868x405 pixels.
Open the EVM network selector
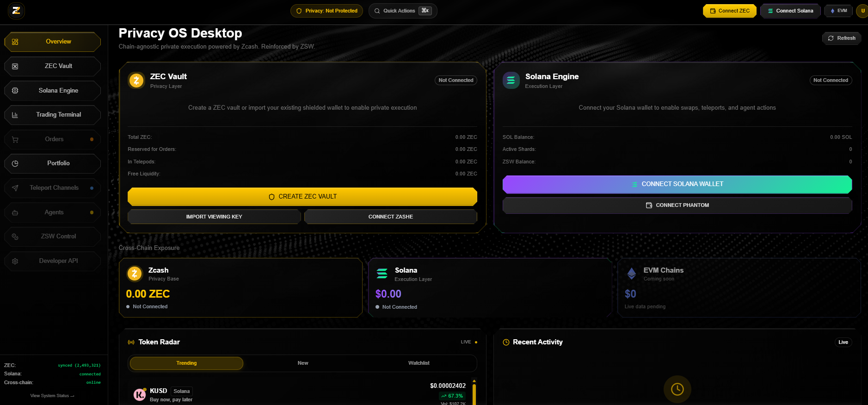tap(838, 11)
